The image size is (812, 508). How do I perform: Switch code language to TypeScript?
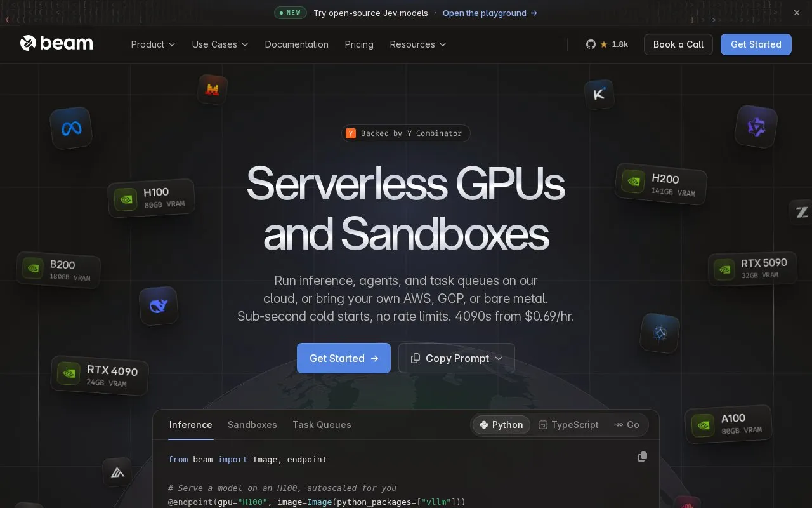coord(568,425)
